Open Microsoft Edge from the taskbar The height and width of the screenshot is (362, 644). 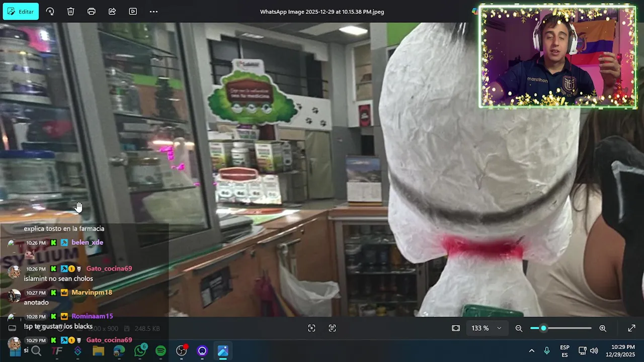tap(119, 351)
